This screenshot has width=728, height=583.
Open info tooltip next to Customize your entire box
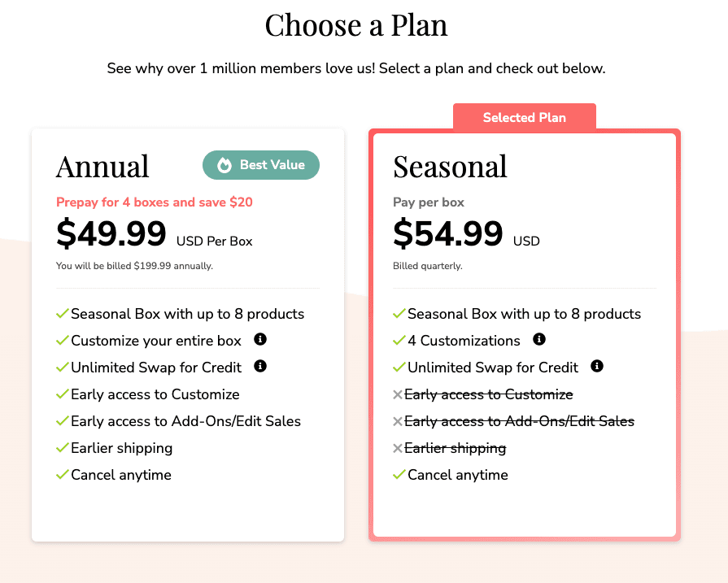[x=259, y=340]
